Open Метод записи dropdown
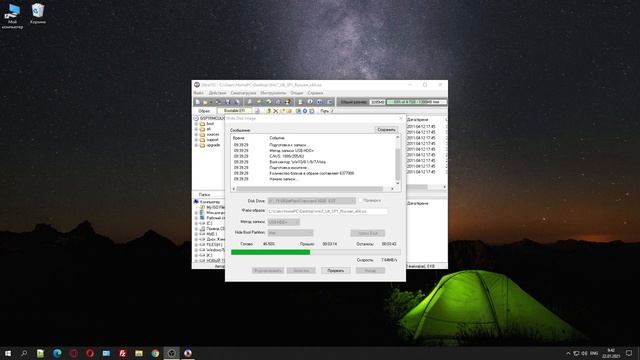640x360 pixels. (284, 222)
